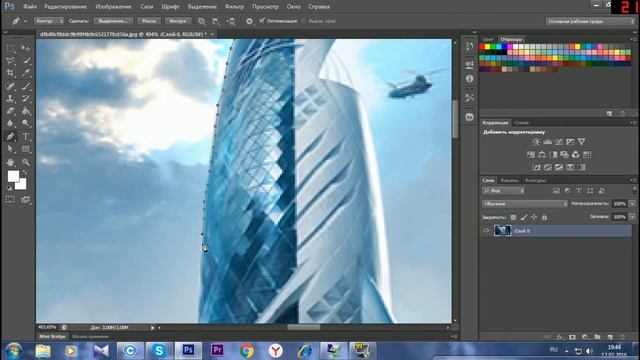Select the Magic Wand tool
The width and height of the screenshot is (640, 360).
click(x=26, y=61)
